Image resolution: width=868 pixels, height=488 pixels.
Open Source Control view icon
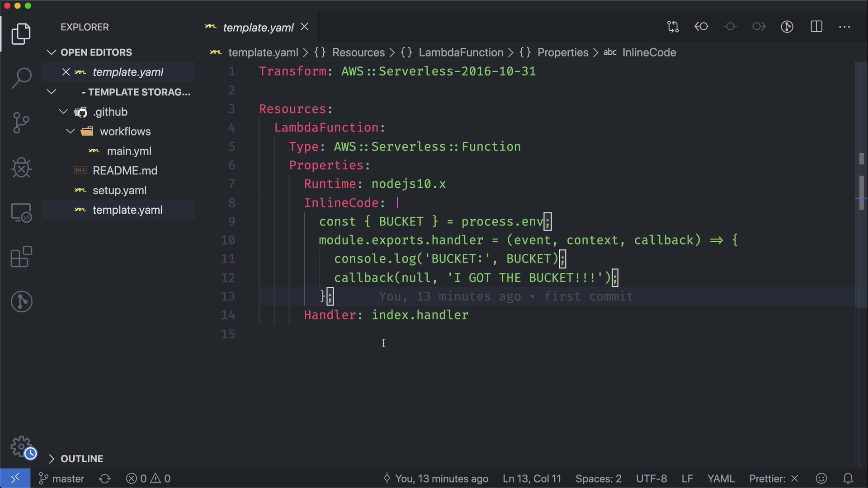21,123
